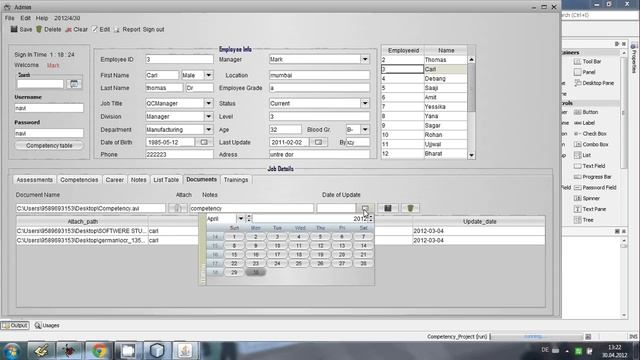Select the german\ocr_135 document row
This screenshot has width=640, height=360.
[280, 240]
